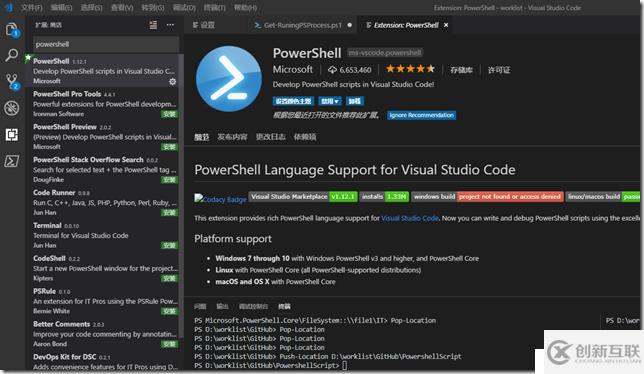Switch to the 输出 output panel tab
Image resolution: width=644 pixels, height=374 pixels.
point(222,306)
